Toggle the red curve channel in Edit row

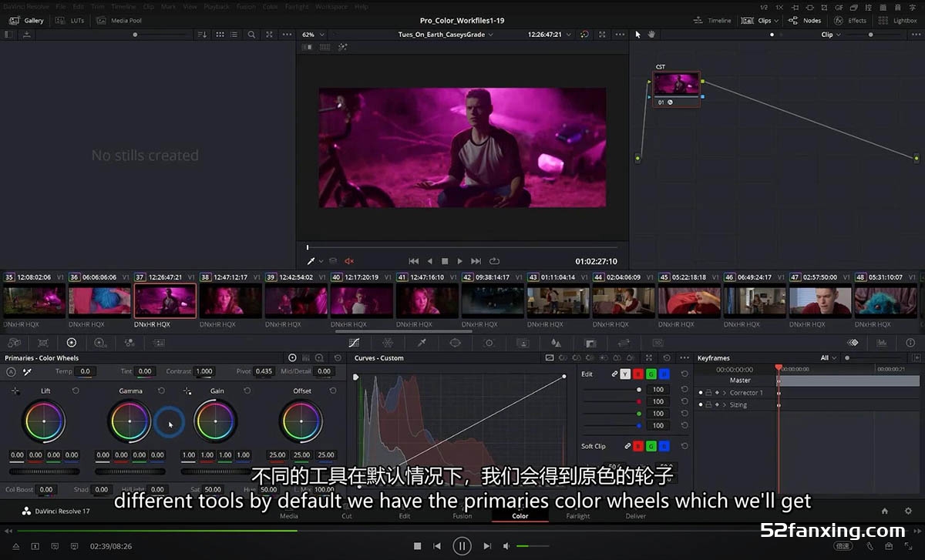pyautogui.click(x=638, y=374)
